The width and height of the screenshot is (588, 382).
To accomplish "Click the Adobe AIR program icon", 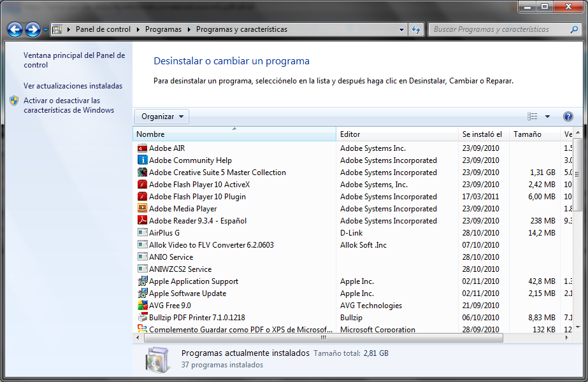I will [x=143, y=148].
